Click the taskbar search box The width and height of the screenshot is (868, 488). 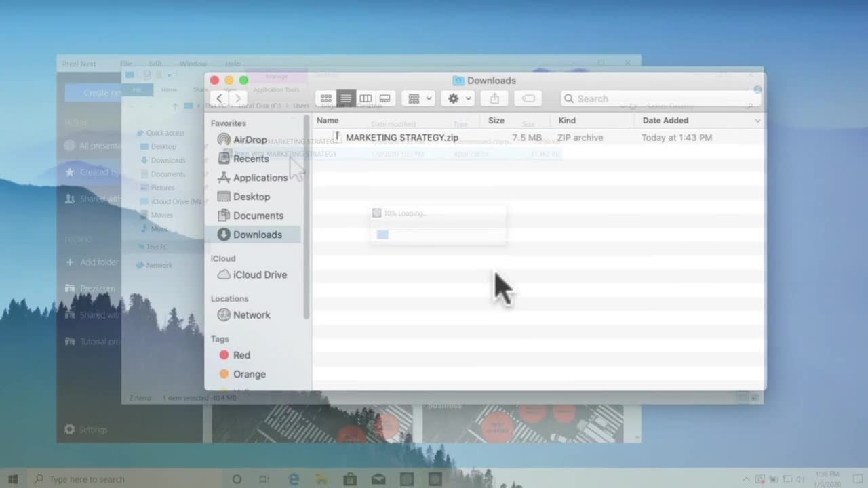click(x=123, y=479)
